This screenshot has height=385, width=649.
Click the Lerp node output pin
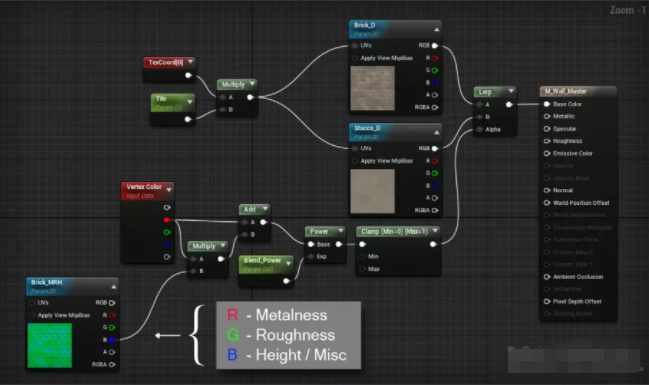click(x=509, y=105)
